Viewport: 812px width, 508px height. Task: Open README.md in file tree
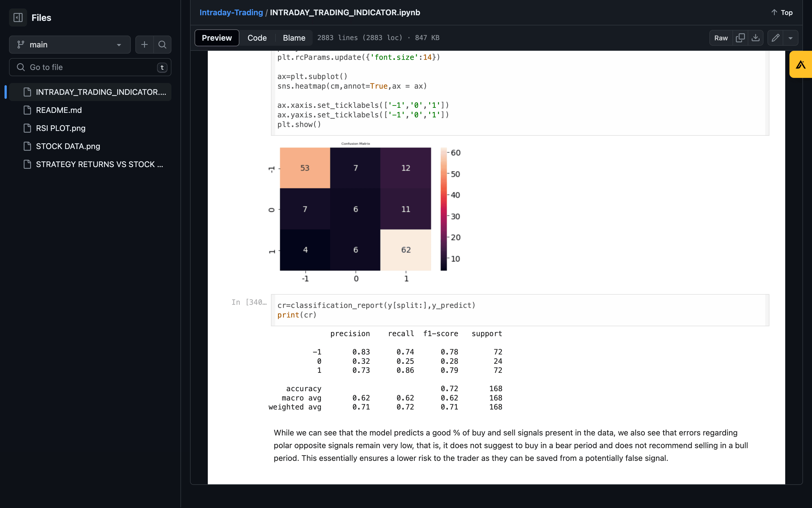coord(90,110)
